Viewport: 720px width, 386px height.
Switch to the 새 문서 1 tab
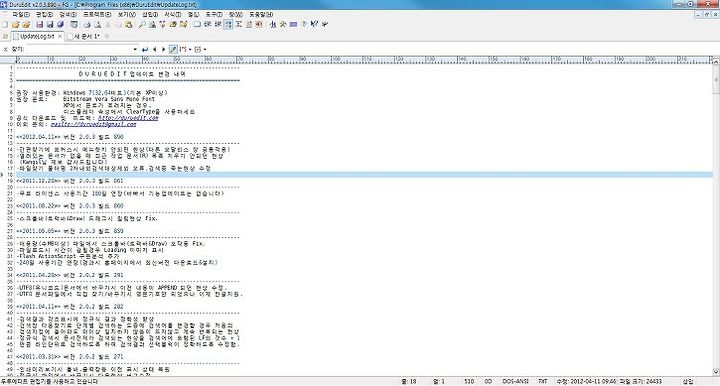click(86, 36)
